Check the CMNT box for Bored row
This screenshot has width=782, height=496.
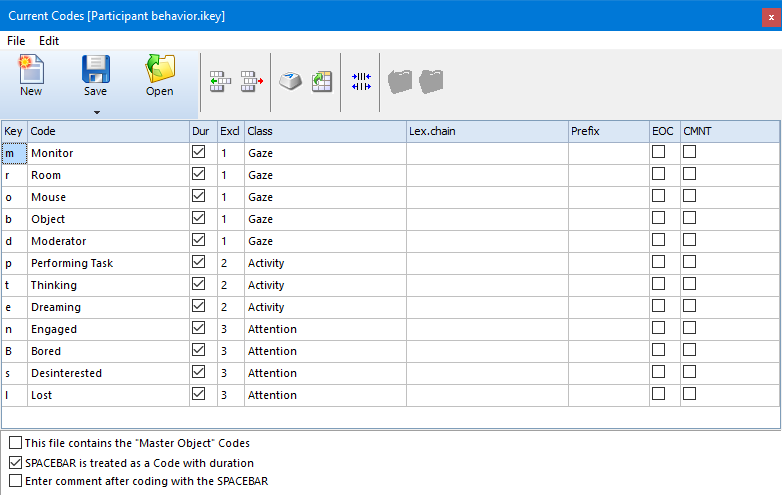pos(690,350)
